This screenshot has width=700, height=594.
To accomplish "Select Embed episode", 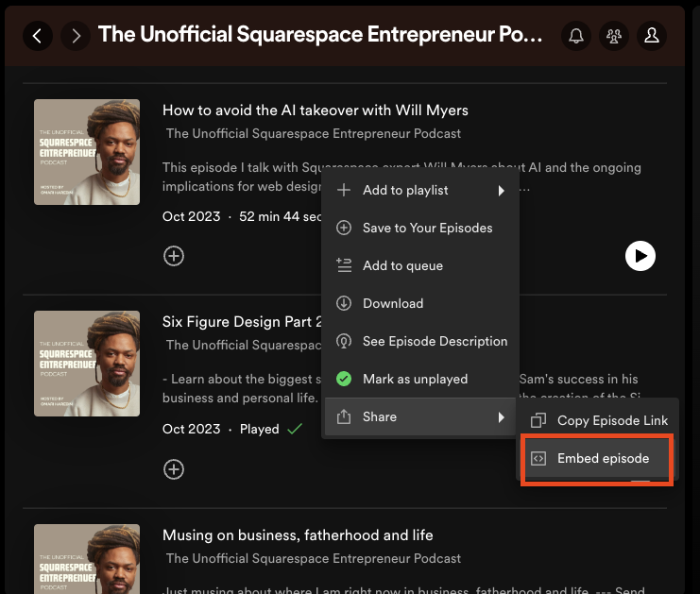I will click(597, 458).
